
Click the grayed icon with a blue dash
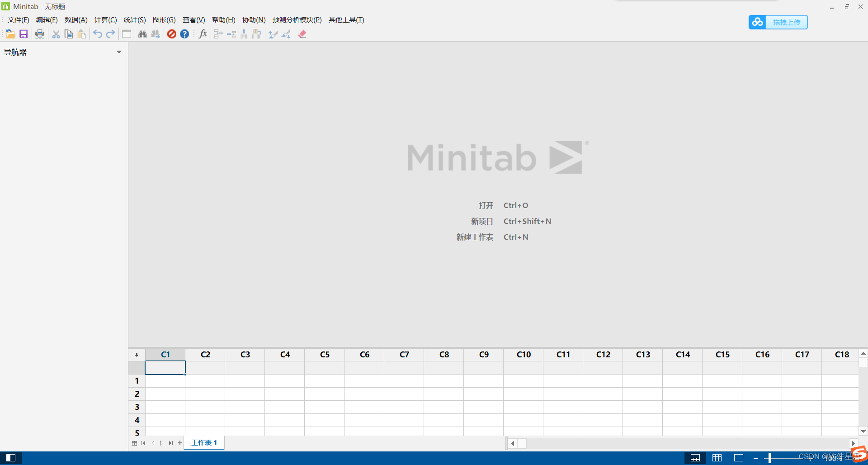[x=231, y=34]
